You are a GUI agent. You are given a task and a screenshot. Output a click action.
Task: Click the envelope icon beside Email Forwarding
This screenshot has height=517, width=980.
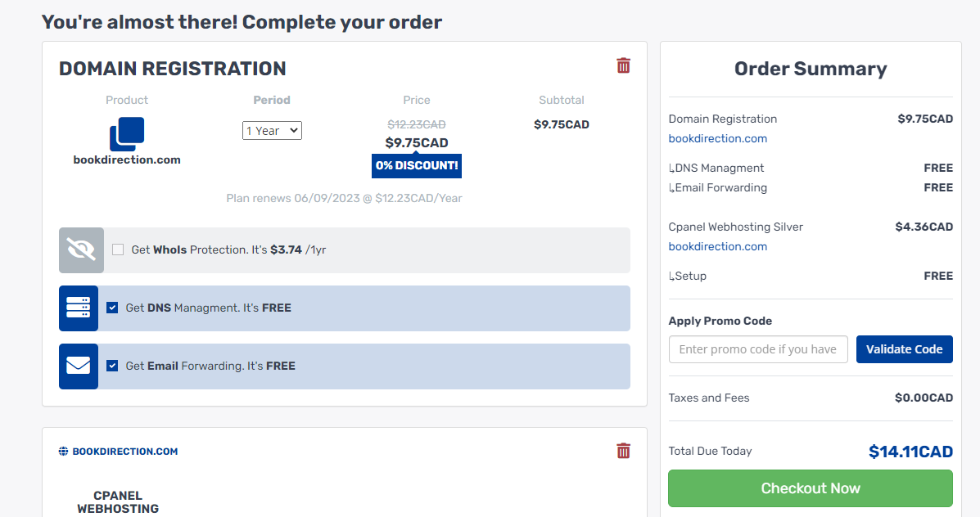(x=78, y=366)
